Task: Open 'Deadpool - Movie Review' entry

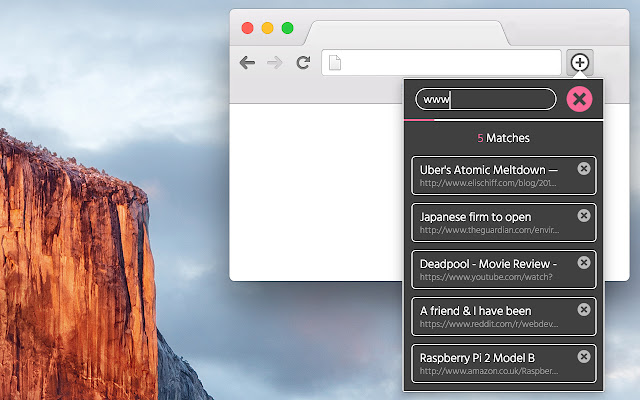Action: tap(504, 269)
